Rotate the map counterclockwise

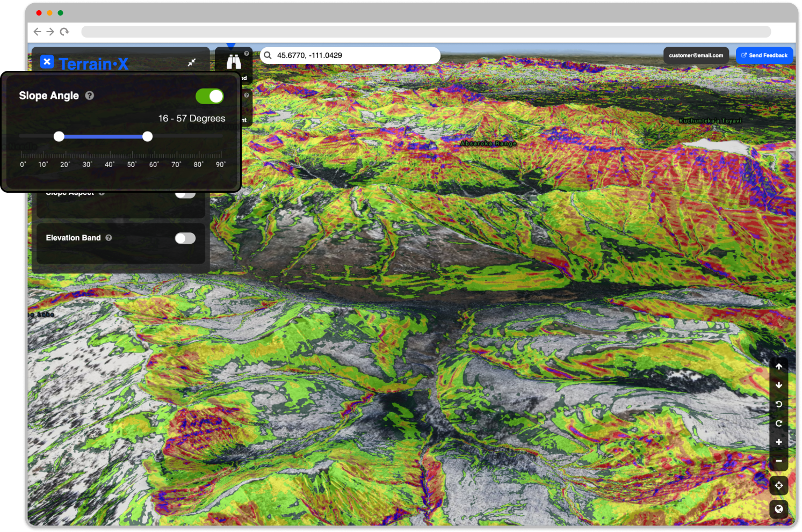click(779, 404)
